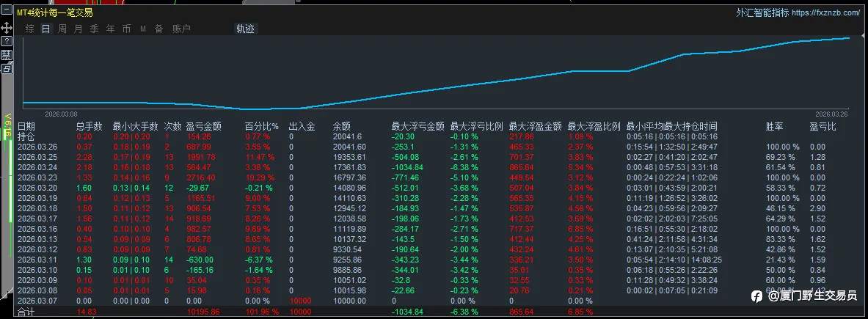Select the 2026.03.13 date row

click(x=37, y=239)
